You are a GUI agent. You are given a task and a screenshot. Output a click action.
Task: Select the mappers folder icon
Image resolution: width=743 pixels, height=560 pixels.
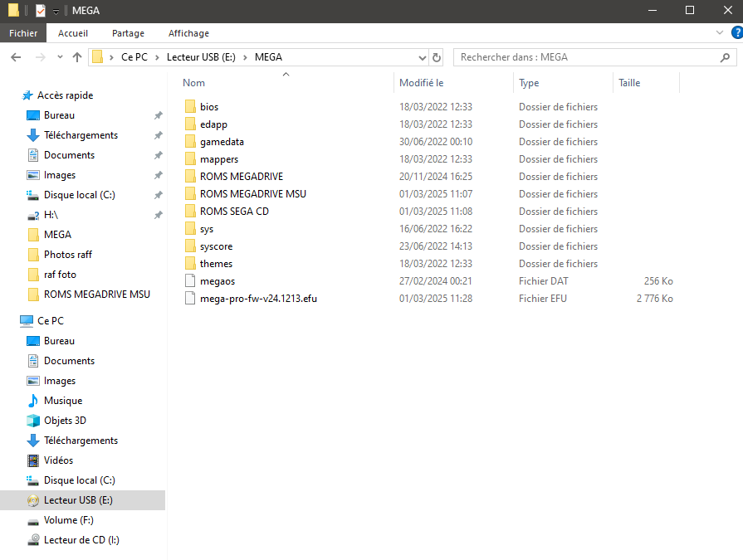(190, 159)
